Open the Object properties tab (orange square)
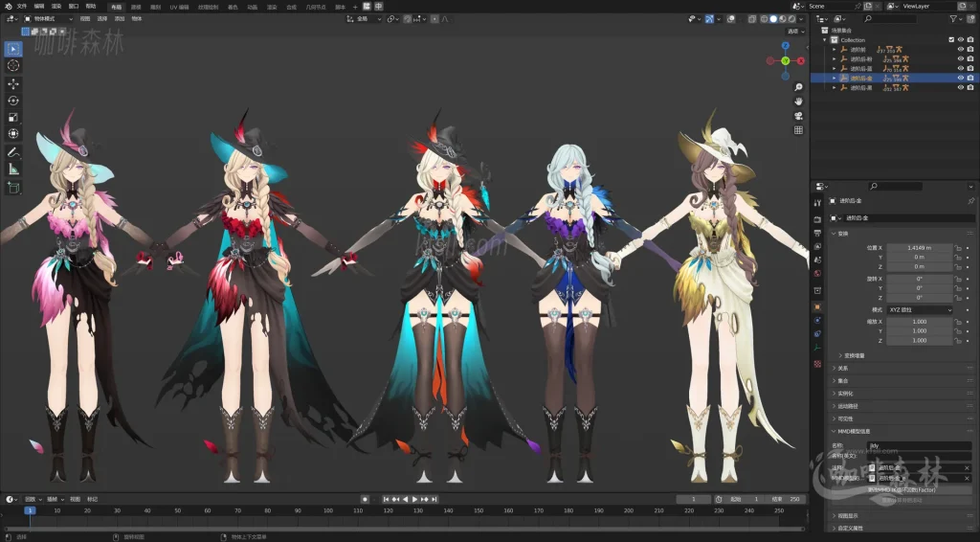 pos(817,307)
